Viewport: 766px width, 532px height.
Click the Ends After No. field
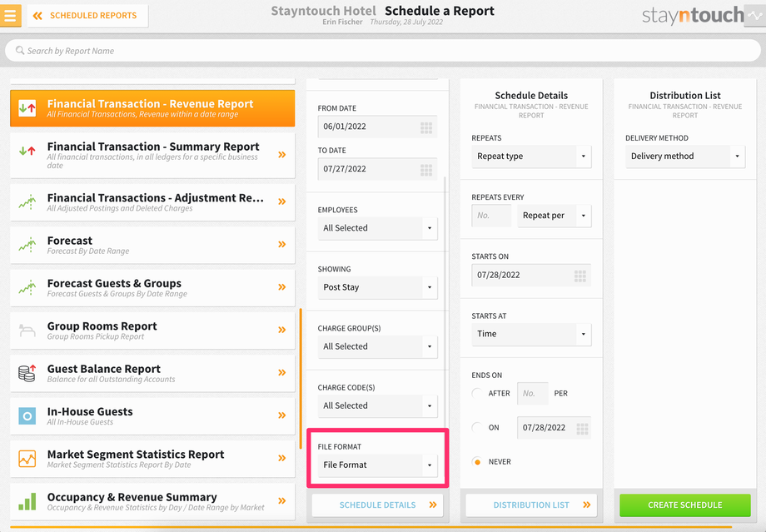tap(533, 393)
